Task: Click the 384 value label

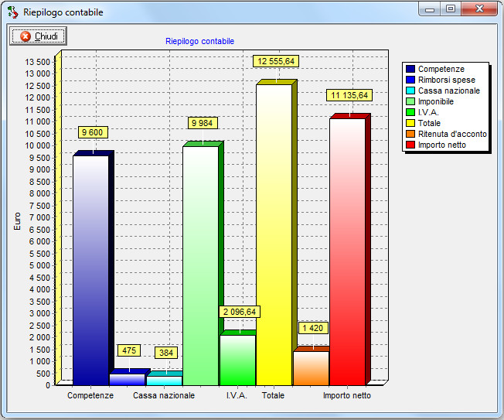Action: coord(166,353)
